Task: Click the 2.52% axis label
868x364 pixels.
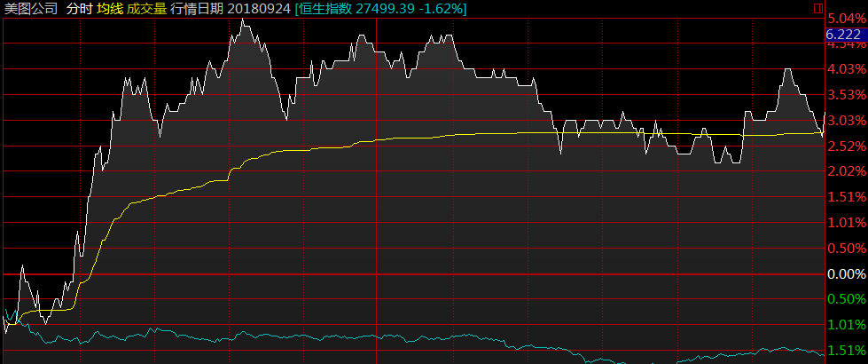Action: [x=846, y=146]
